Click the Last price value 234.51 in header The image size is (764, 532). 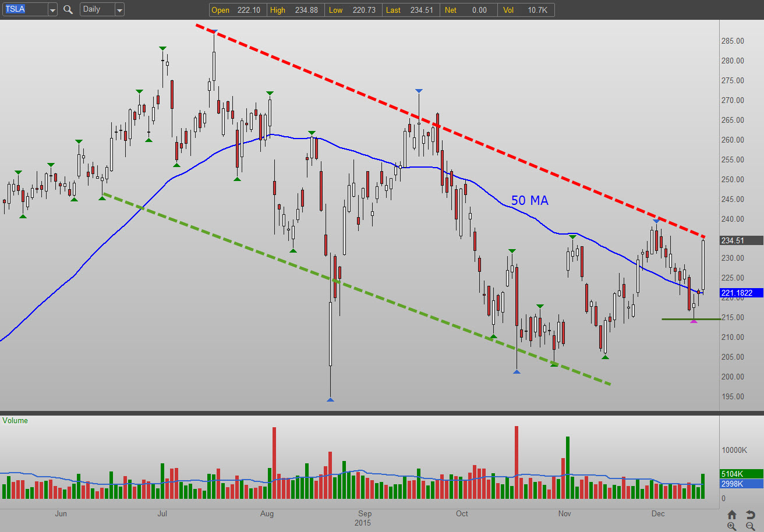pos(421,10)
